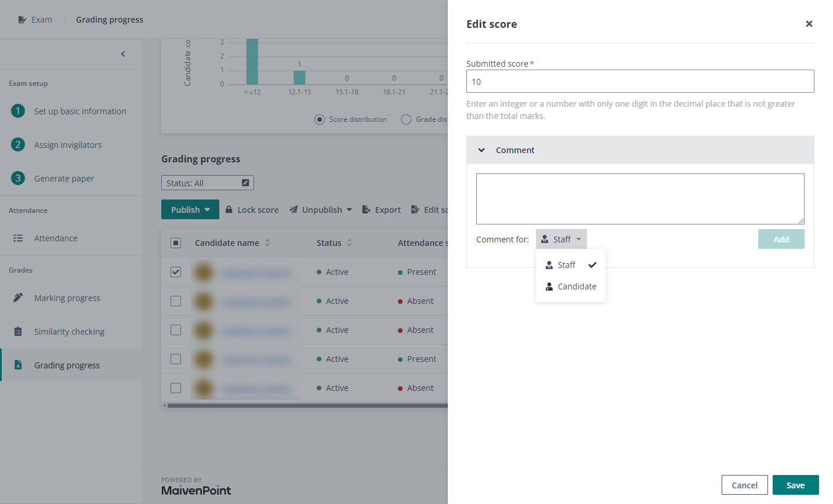Save the edited score

pyautogui.click(x=795, y=485)
